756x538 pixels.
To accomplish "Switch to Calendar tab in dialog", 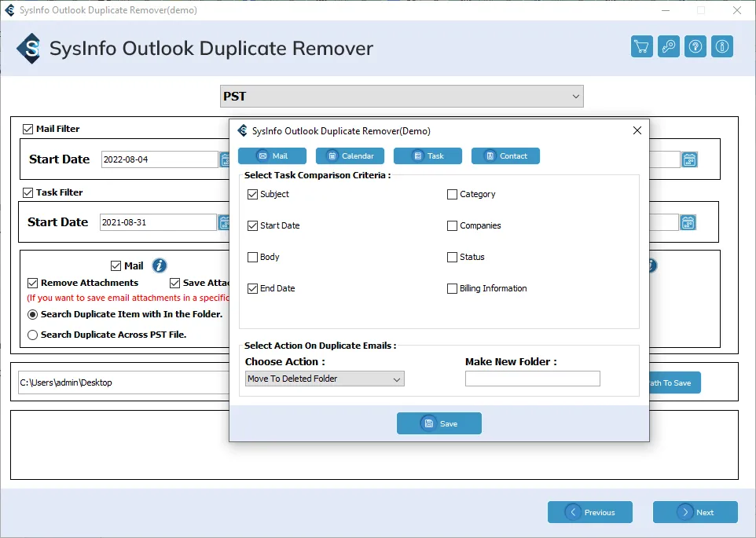I will click(x=350, y=156).
